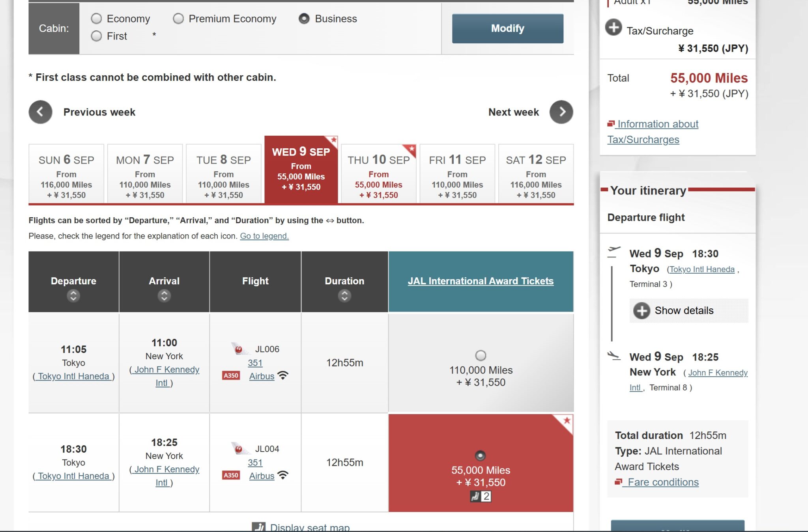
Task: Click the Total 55,000 Miles amount
Action: (709, 78)
